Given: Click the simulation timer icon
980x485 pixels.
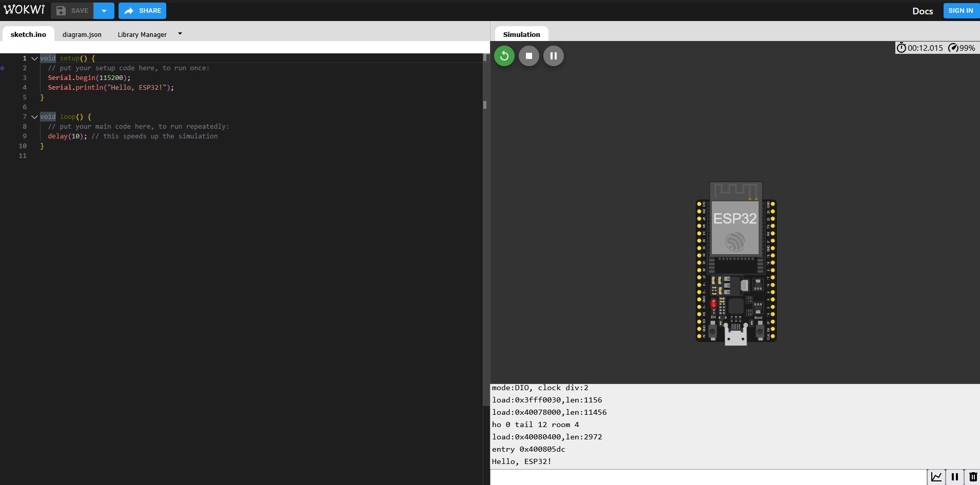Looking at the screenshot, I should (x=901, y=48).
